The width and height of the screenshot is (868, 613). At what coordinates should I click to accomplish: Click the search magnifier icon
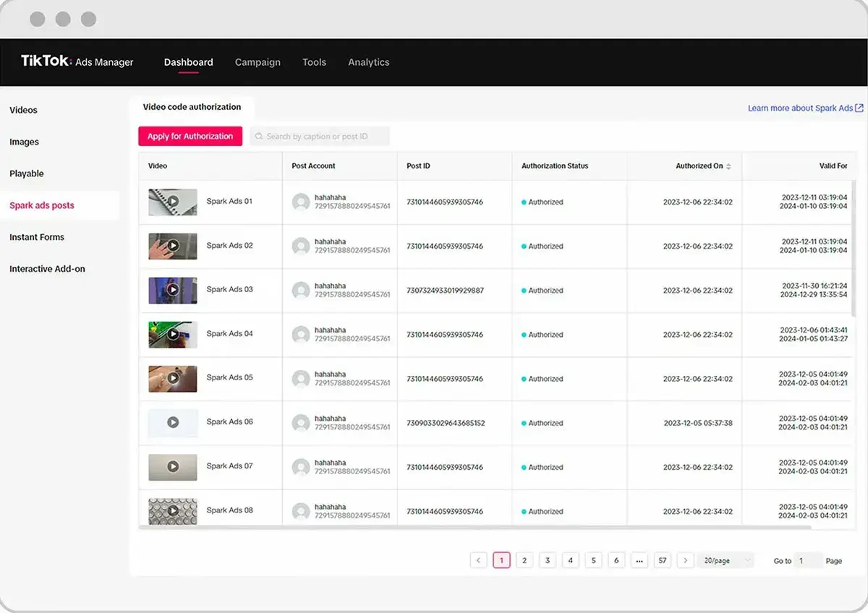pos(259,136)
